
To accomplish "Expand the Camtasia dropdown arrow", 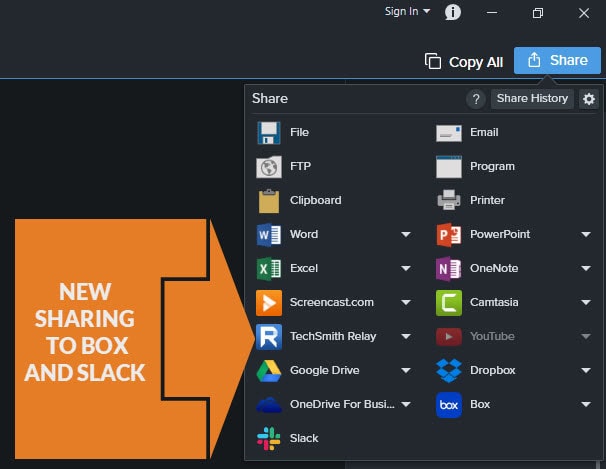I will [586, 302].
